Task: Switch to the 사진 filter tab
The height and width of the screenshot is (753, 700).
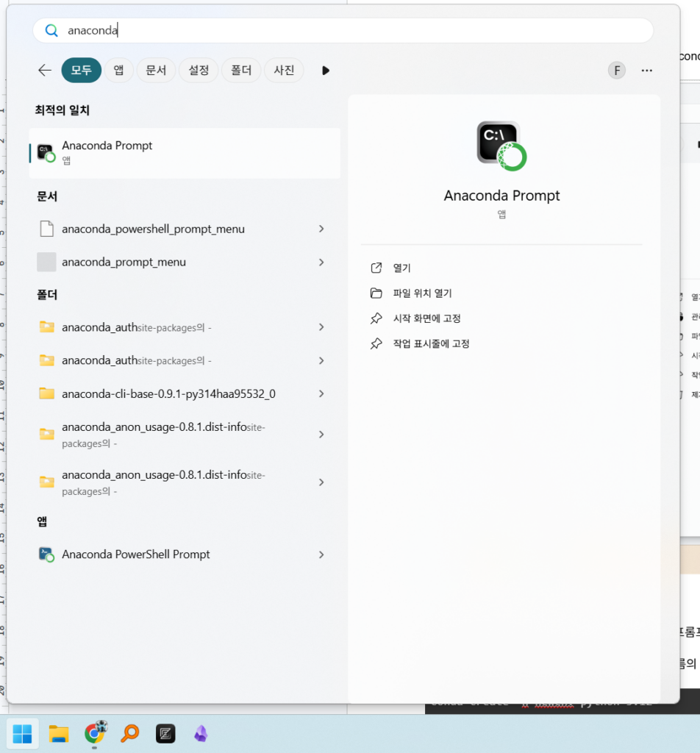Action: tap(284, 70)
